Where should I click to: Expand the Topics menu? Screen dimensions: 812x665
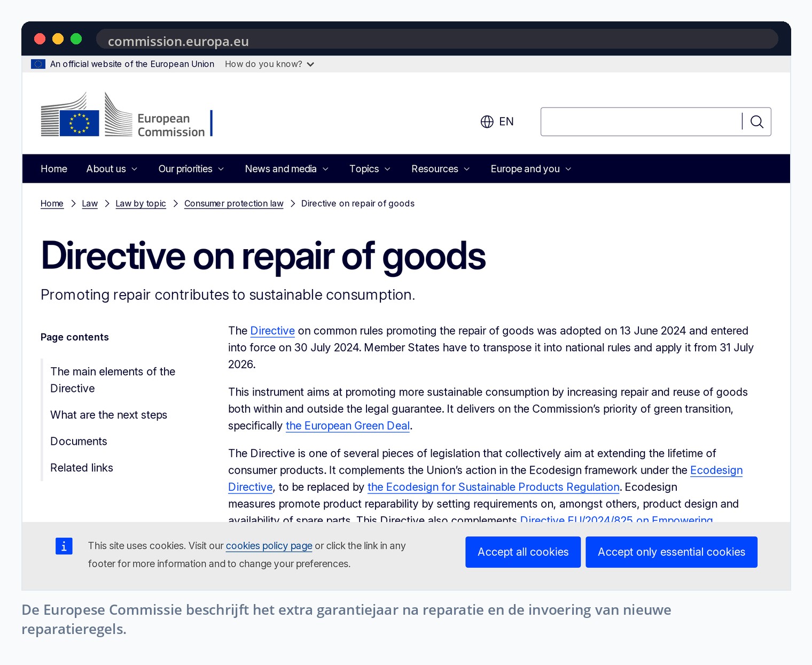coord(370,169)
